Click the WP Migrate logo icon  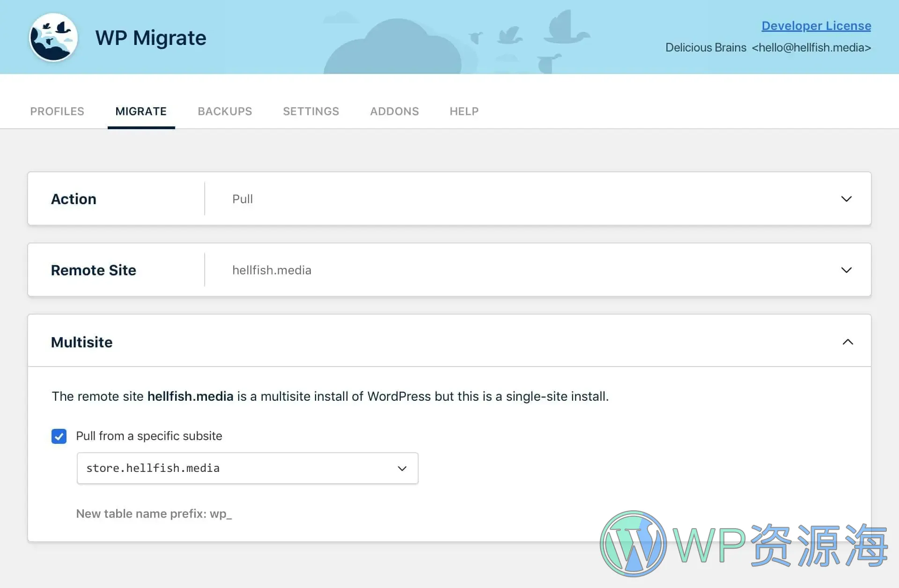coord(53,37)
